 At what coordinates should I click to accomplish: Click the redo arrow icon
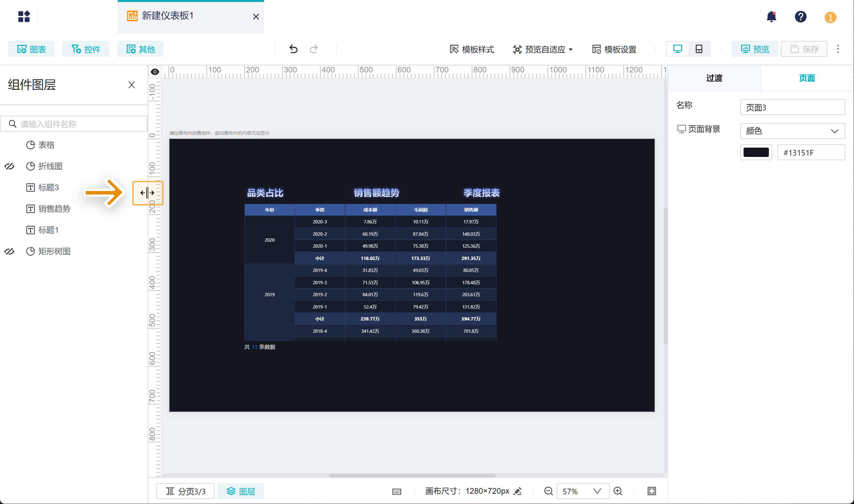point(314,49)
